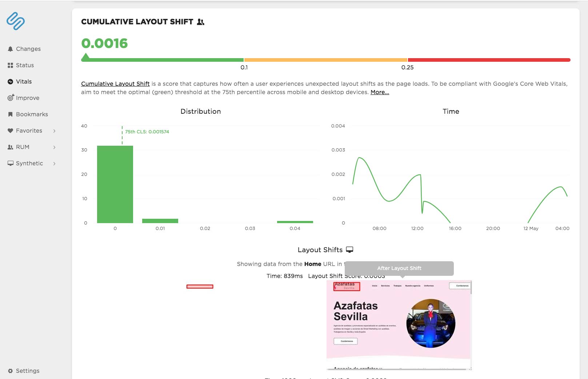Click the After Layout Shift screenshot thumbnail
This screenshot has height=379, width=588.
(x=399, y=324)
